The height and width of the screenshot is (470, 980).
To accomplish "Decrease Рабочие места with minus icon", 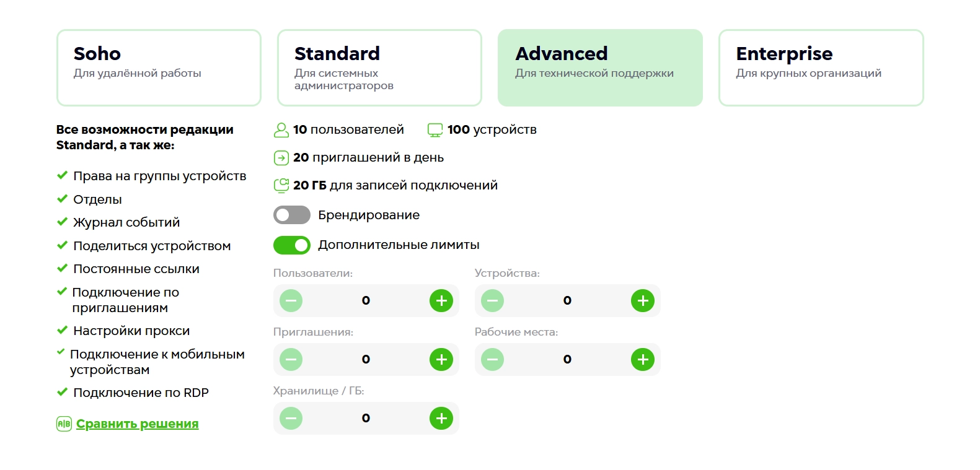I will pos(492,360).
